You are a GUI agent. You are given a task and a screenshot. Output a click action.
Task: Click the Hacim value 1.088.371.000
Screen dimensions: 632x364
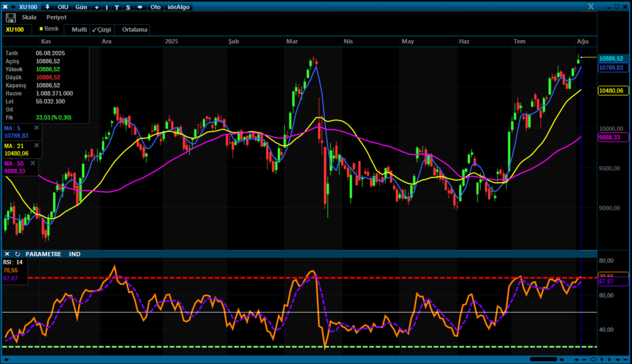(54, 94)
